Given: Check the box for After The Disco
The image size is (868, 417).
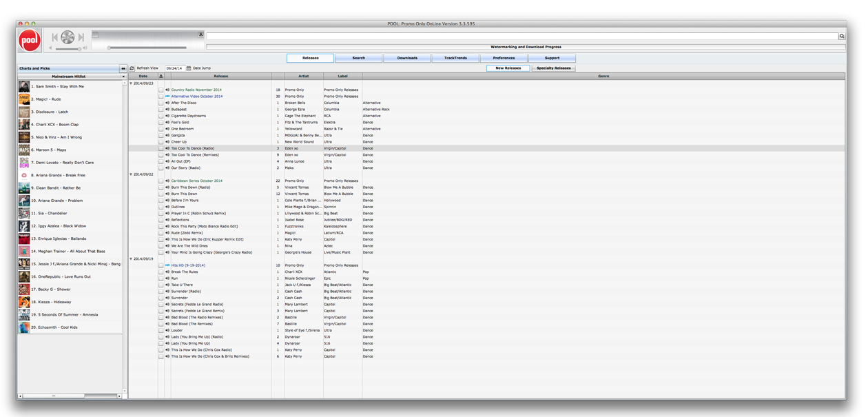Looking at the screenshot, I should click(161, 103).
